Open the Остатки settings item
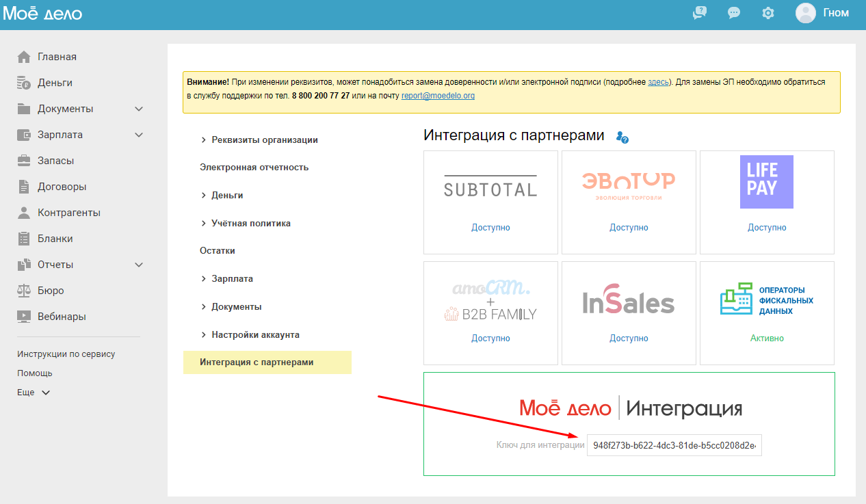The width and height of the screenshot is (866, 504). 218,250
